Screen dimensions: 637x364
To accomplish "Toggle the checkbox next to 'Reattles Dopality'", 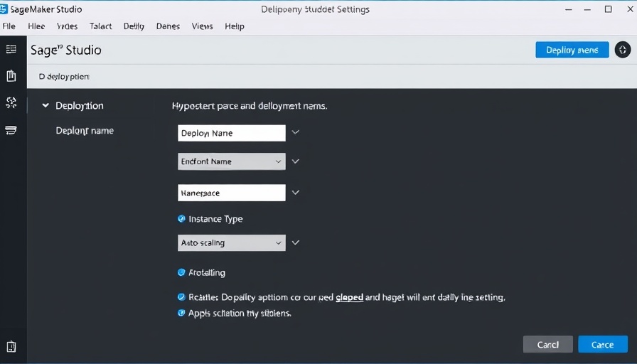I will (x=181, y=297).
